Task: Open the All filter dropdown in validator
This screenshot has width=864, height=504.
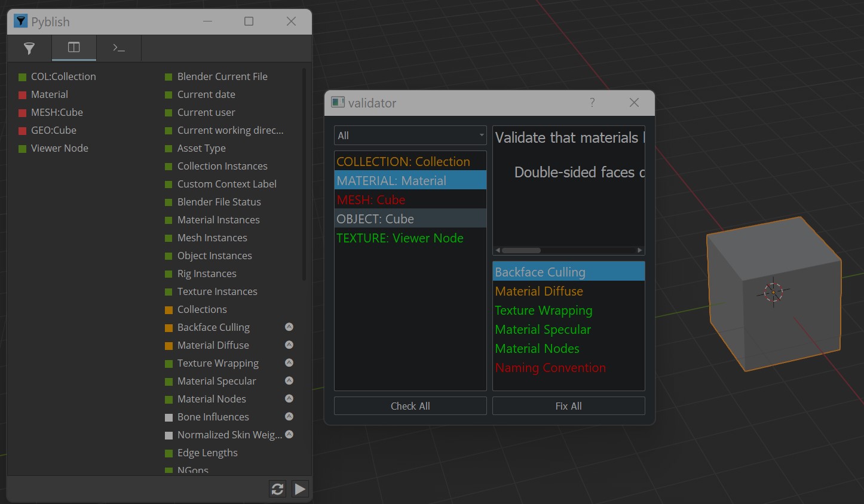Action: (x=410, y=136)
